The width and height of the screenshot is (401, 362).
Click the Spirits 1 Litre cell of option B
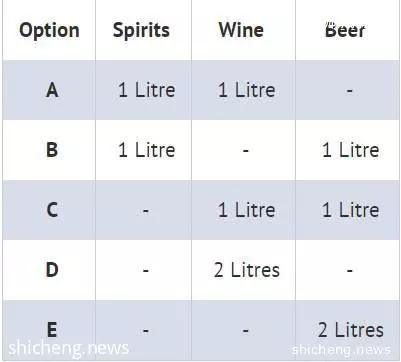(147, 150)
